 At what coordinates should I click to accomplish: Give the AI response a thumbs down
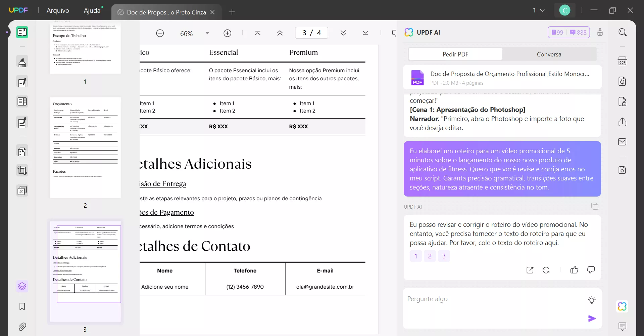point(591,270)
